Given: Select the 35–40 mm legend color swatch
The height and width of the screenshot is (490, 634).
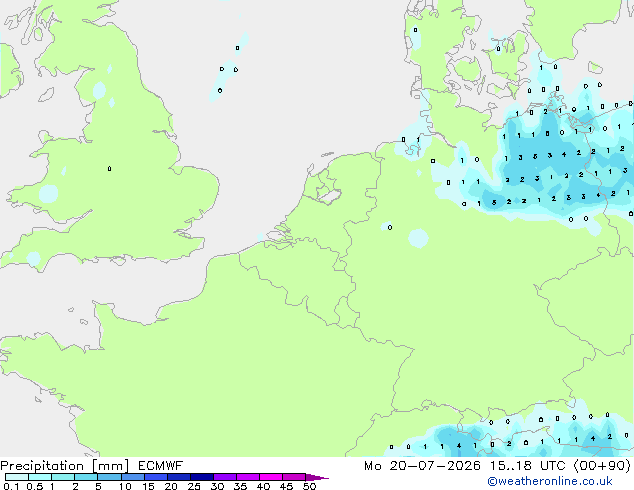Looking at the screenshot, I should point(248,477).
